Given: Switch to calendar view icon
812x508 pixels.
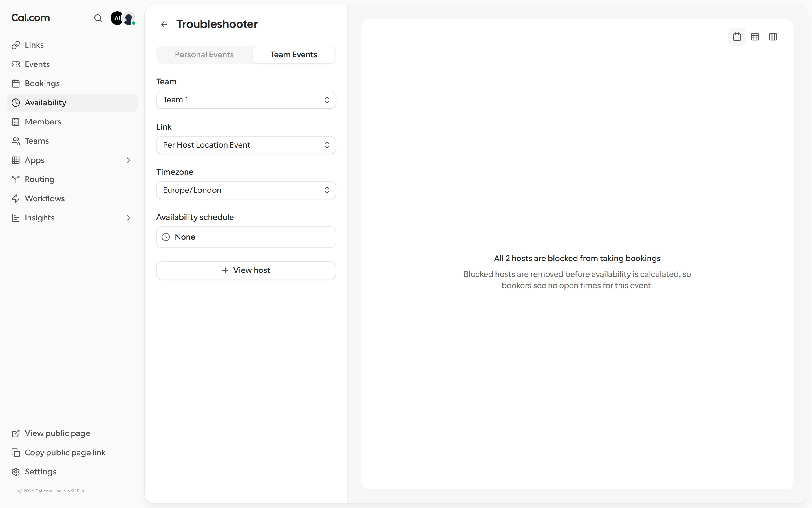Looking at the screenshot, I should (737, 37).
